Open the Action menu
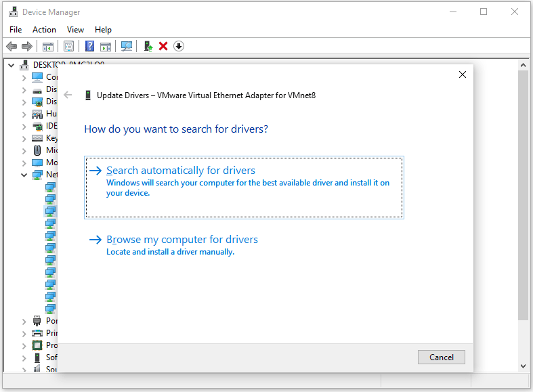Screen dimensions: 533x392 44,30
